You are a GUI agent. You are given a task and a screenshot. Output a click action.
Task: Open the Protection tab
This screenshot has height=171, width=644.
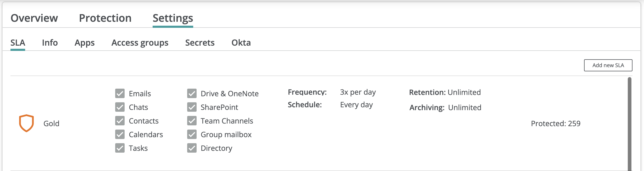(x=105, y=18)
